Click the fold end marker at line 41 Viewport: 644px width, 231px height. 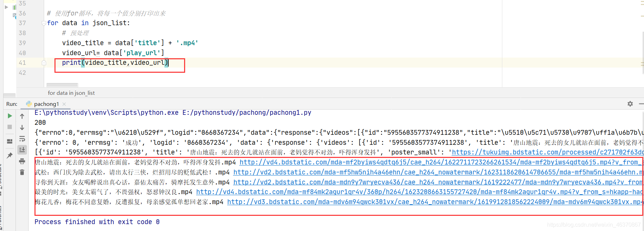44,63
